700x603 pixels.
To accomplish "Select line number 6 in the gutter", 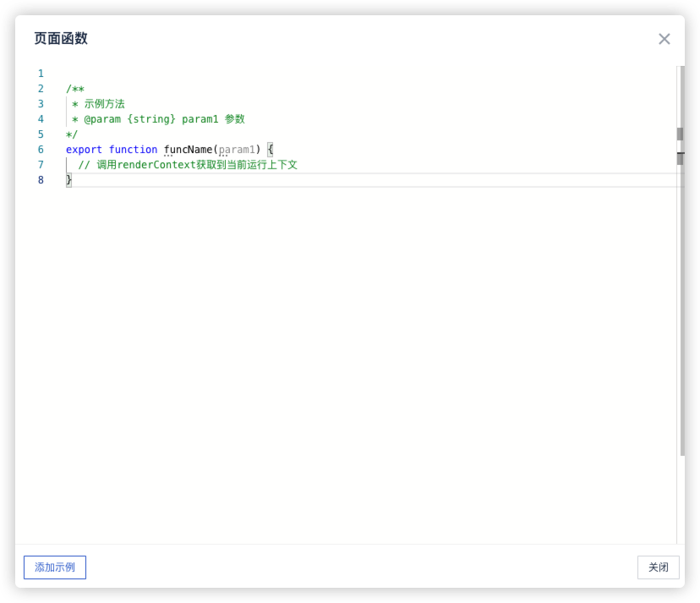I will click(x=41, y=150).
